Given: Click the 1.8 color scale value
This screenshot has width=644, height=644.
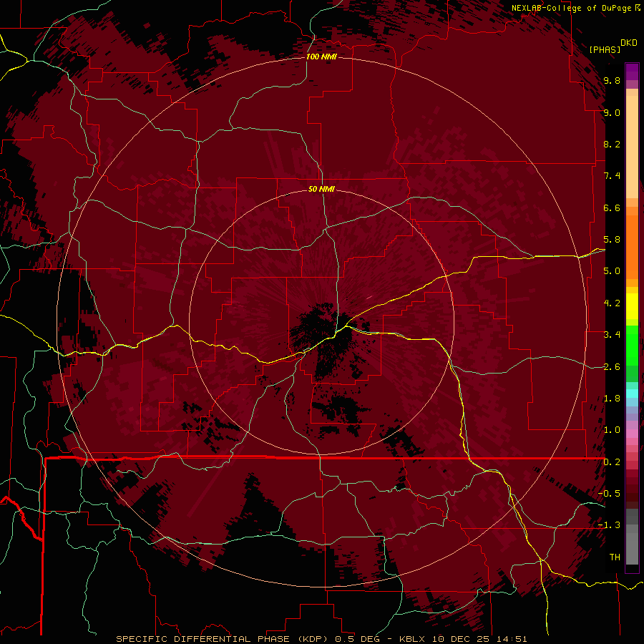Looking at the screenshot, I should [612, 399].
